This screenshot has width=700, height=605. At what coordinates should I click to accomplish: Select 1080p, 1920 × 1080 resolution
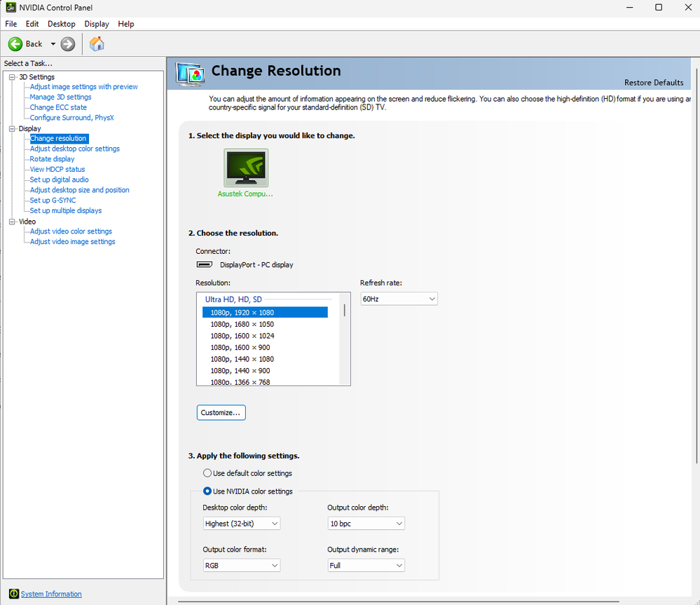point(265,313)
